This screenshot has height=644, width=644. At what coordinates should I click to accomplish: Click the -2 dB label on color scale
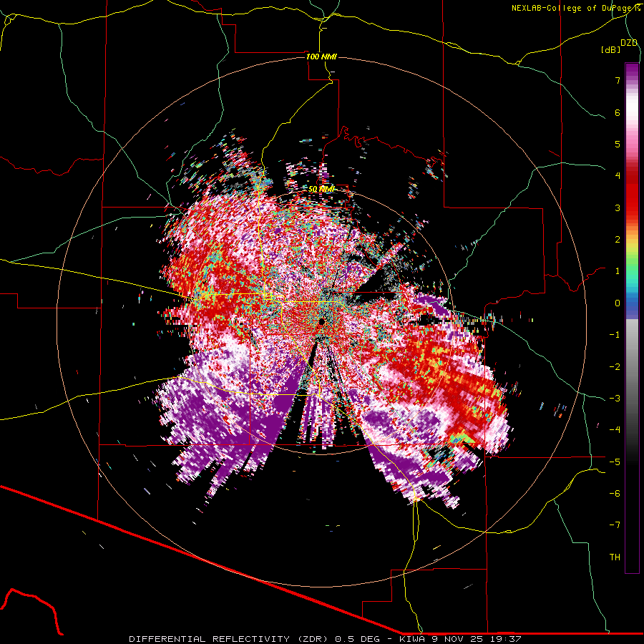point(615,367)
